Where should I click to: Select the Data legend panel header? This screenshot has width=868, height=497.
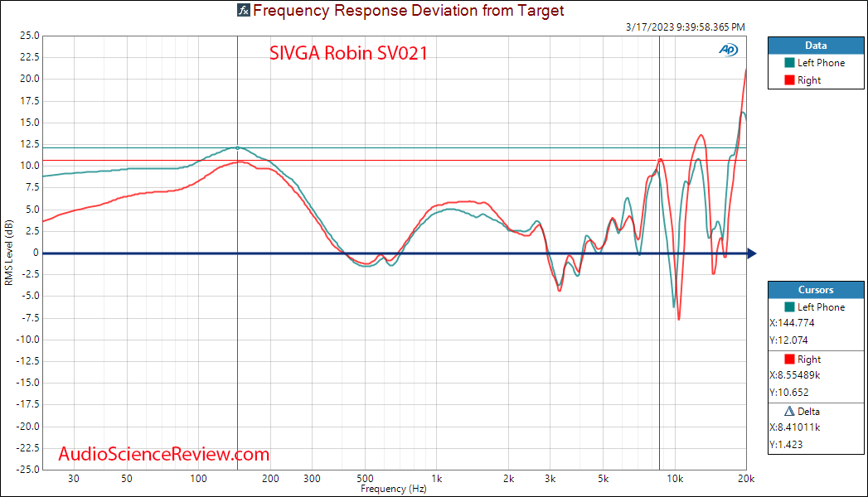[816, 46]
